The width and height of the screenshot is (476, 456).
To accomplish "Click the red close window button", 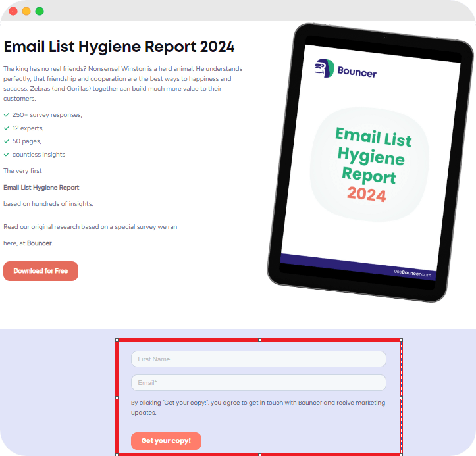I will pyautogui.click(x=13, y=11).
